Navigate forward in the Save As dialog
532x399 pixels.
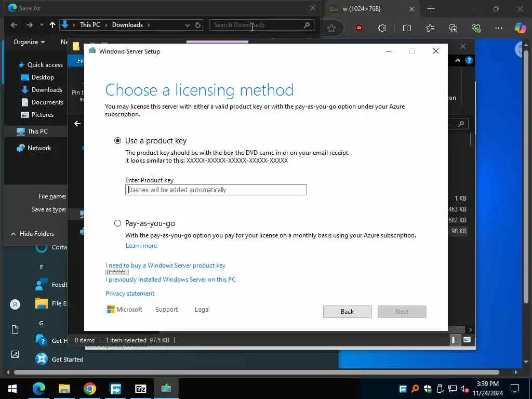tap(30, 25)
